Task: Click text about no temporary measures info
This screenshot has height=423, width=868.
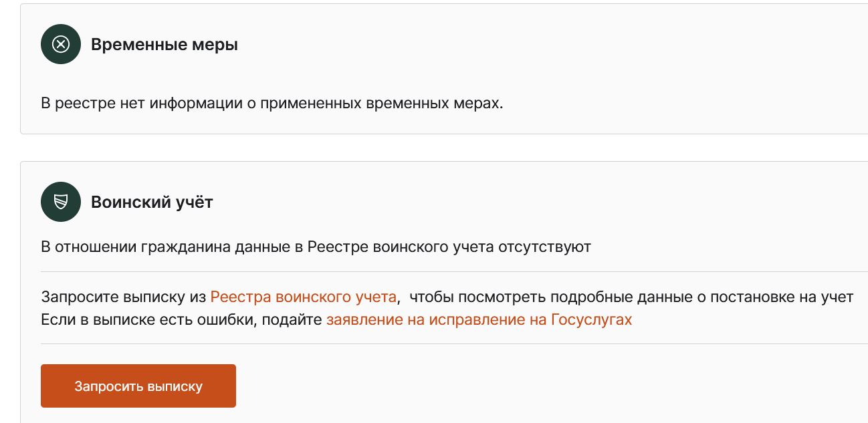Action: pos(272,104)
